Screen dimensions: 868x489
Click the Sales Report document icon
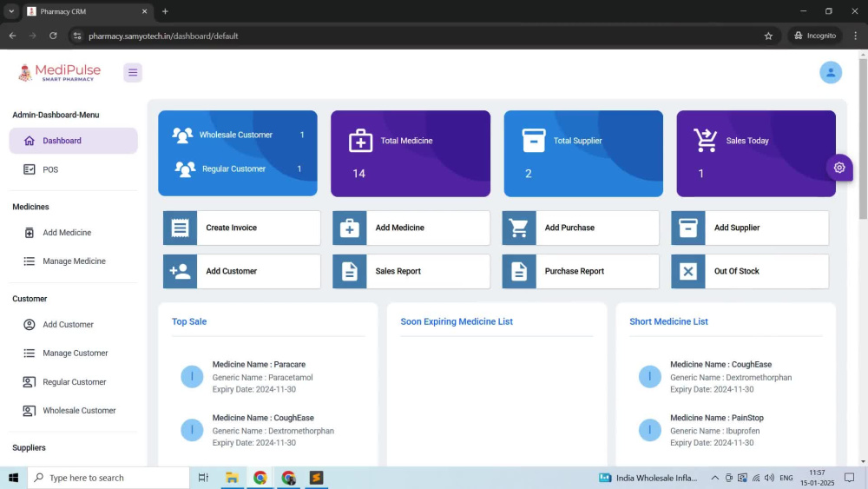click(349, 271)
